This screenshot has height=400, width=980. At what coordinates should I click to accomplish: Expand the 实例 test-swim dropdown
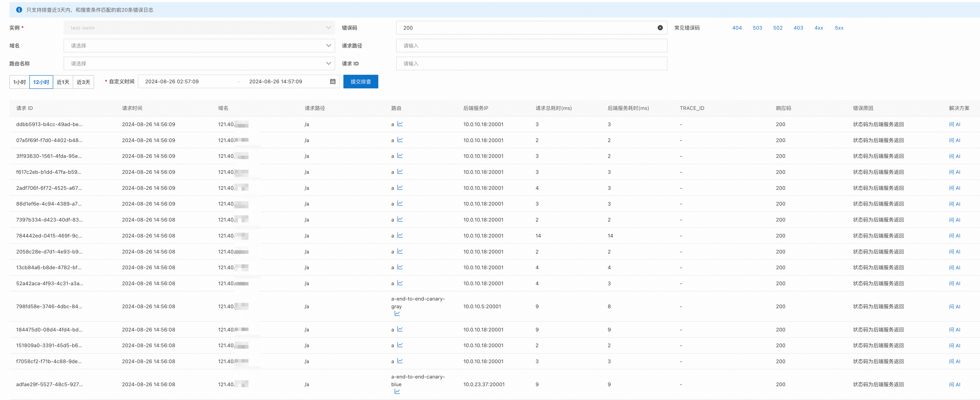199,28
